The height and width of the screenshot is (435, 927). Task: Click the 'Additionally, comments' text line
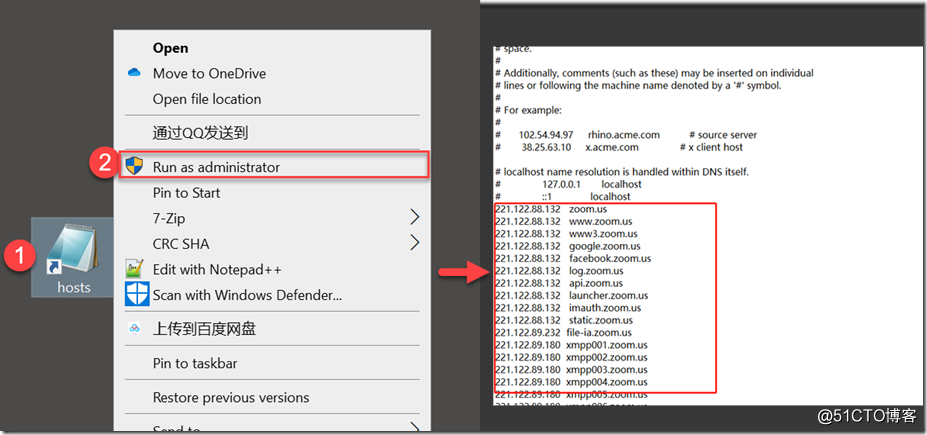tap(654, 73)
